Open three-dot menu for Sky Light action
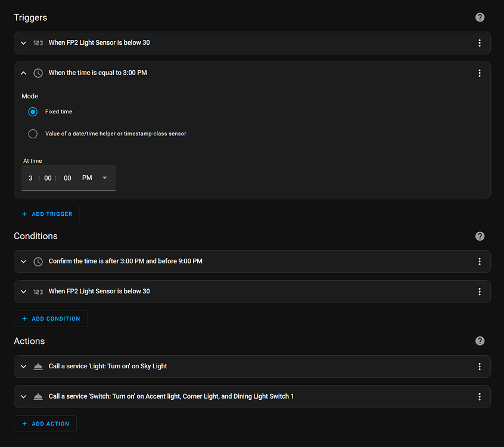 click(480, 367)
